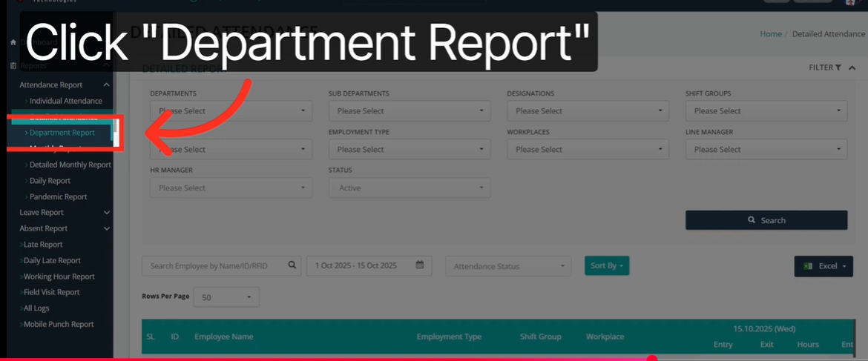868x361 pixels.
Task: Go to Home breadcrumb link
Action: click(x=771, y=34)
